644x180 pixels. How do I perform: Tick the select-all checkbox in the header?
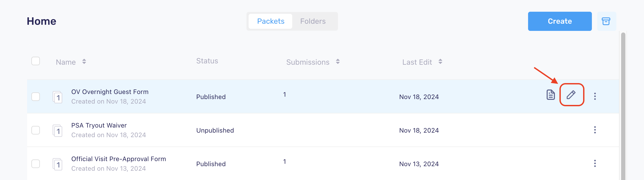point(36,61)
